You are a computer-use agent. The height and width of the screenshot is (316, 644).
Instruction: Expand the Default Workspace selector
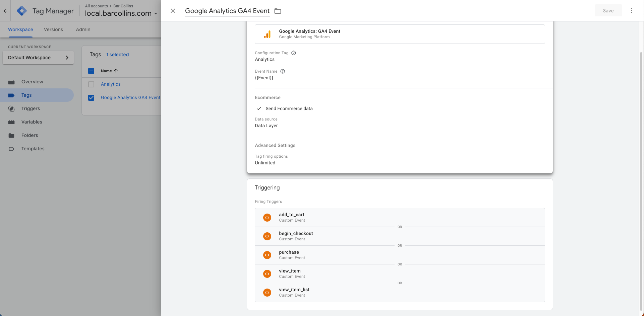click(x=38, y=58)
